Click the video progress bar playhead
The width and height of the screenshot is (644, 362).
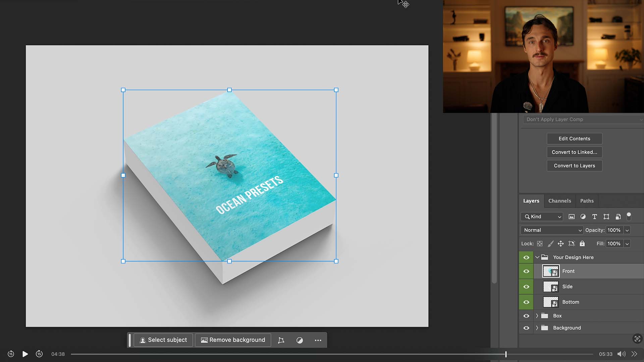[x=506, y=354]
